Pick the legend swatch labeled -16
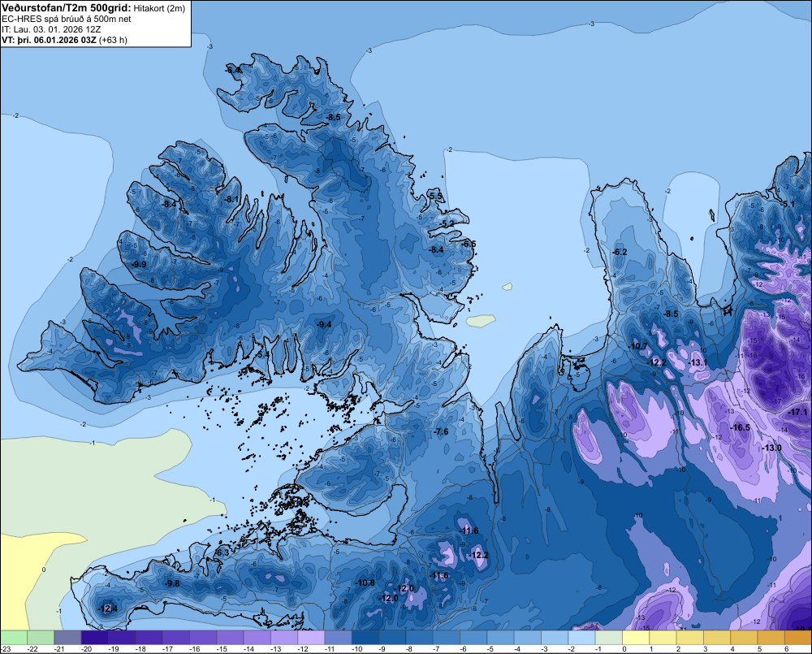Image resolution: width=812 pixels, height=654 pixels. (203, 638)
